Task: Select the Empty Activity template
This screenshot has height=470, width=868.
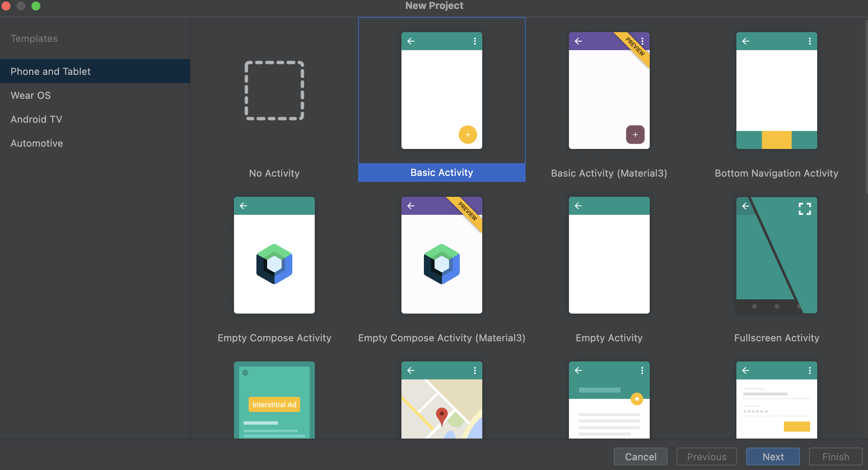Action: tap(609, 255)
